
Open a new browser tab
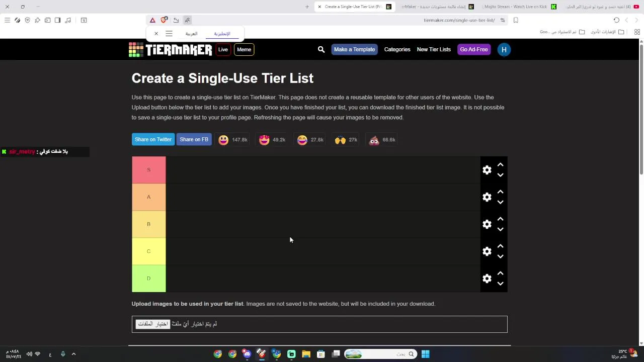tap(307, 7)
